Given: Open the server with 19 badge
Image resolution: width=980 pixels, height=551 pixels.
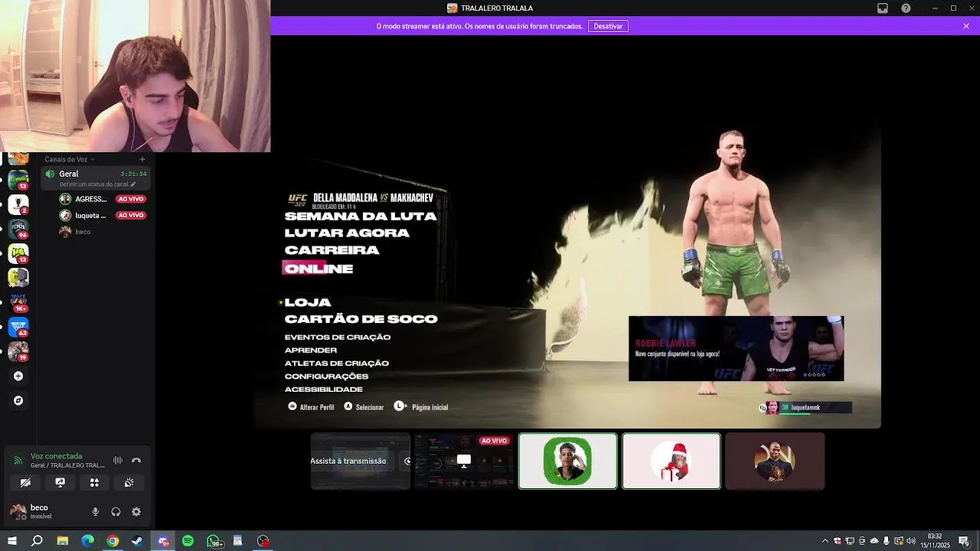Looking at the screenshot, I should pos(18,351).
